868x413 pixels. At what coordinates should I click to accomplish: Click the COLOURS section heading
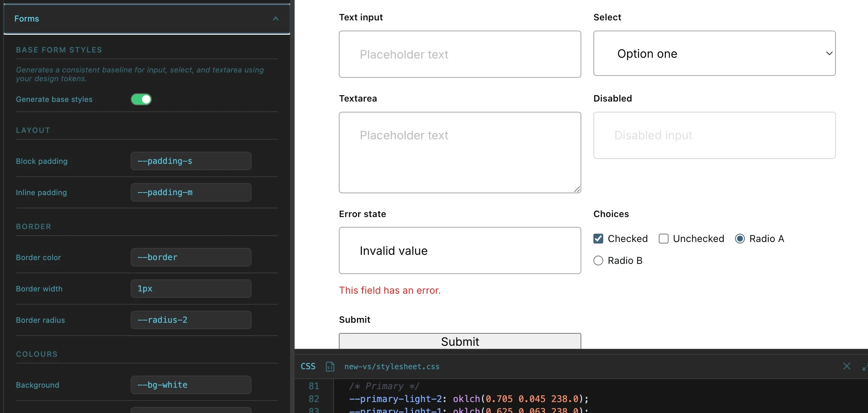pos(37,354)
